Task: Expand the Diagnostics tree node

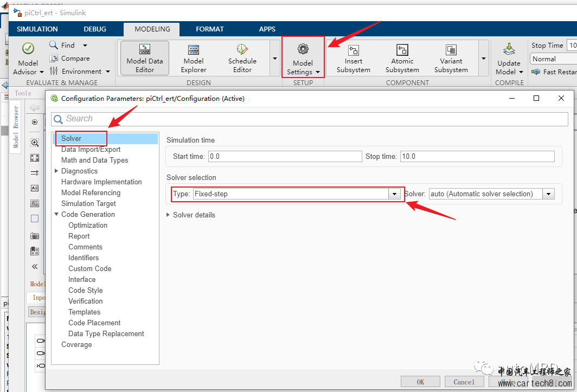Action: [x=56, y=171]
